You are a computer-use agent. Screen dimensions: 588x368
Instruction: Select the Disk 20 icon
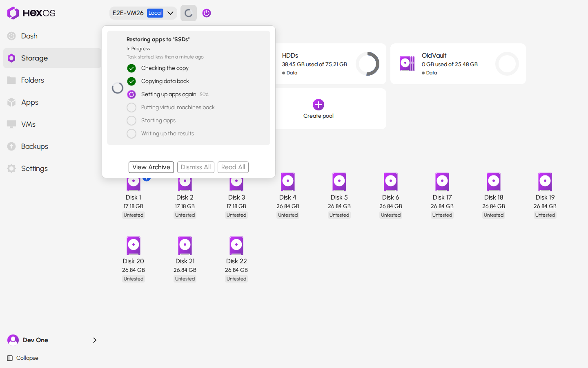coord(134,246)
